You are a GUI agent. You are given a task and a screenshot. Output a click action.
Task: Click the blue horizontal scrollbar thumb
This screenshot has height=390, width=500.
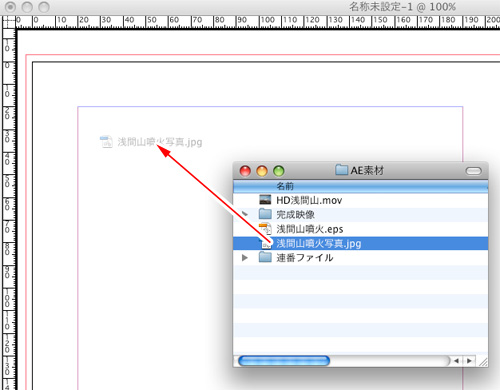(284, 361)
